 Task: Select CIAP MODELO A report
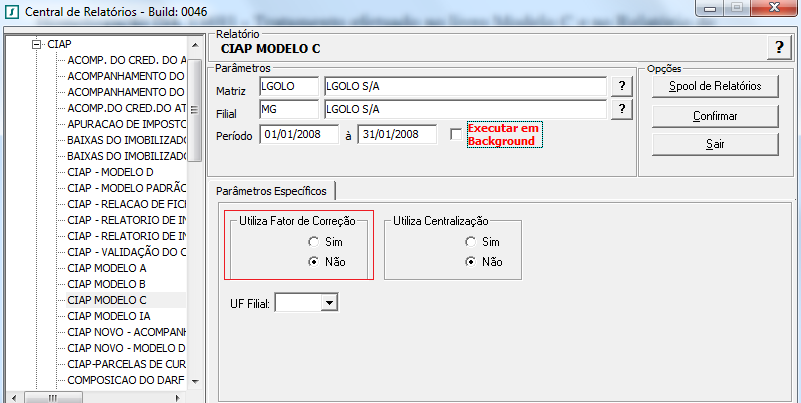(107, 268)
